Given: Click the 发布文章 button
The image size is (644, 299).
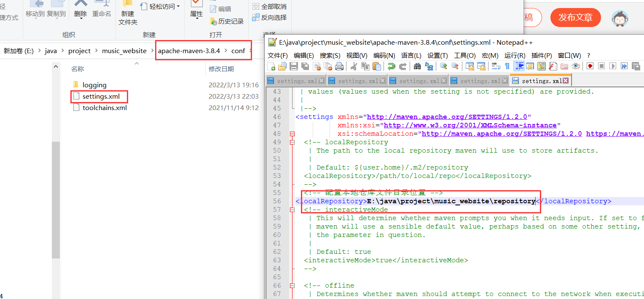Looking at the screenshot, I should (x=576, y=17).
